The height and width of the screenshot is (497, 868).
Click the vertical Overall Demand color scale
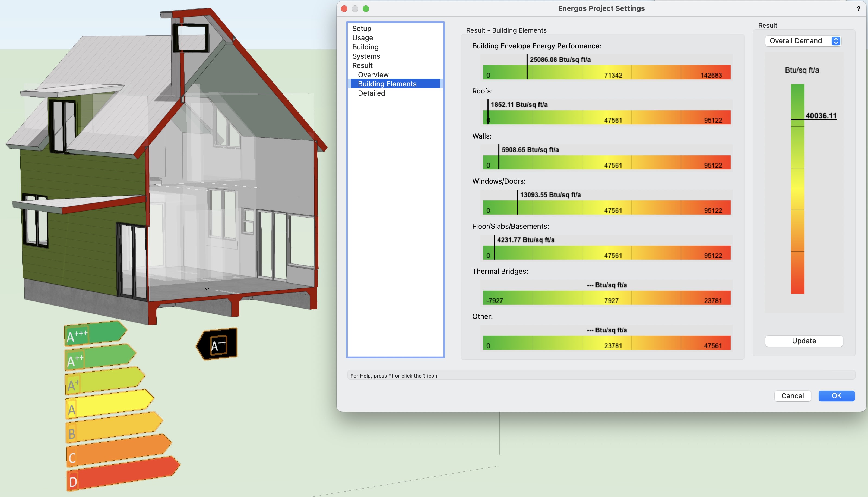(x=797, y=189)
